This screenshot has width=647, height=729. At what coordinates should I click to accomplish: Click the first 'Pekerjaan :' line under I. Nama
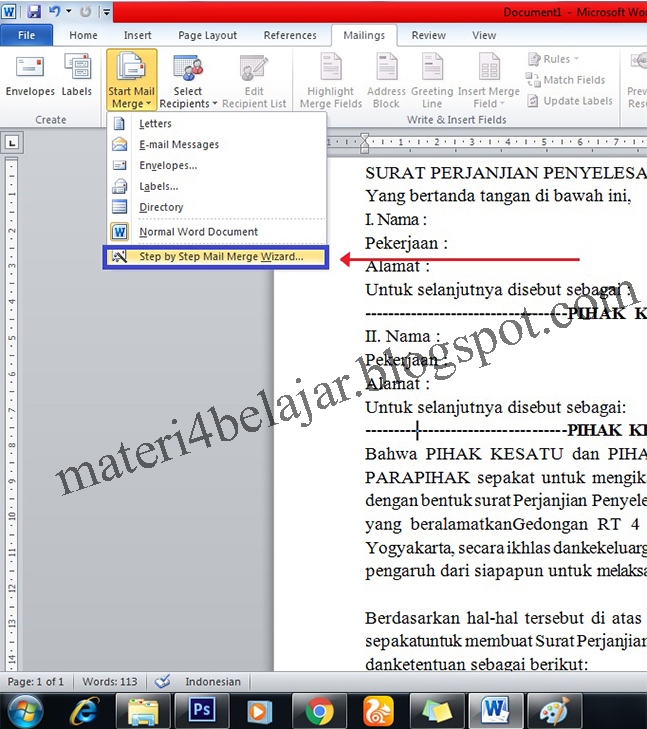click(406, 243)
